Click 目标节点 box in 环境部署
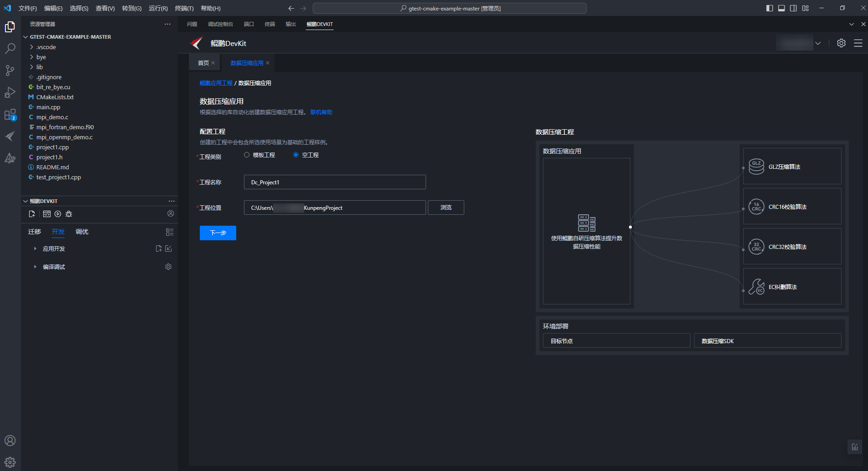The height and width of the screenshot is (471, 868). [617, 340]
